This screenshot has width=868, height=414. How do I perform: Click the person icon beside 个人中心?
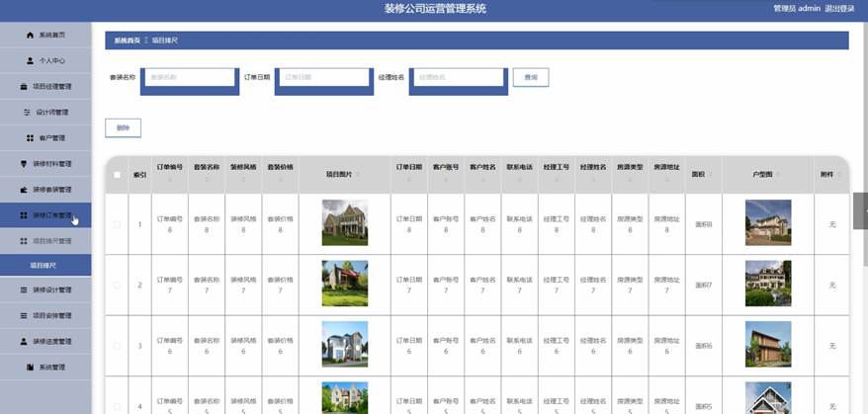(30, 61)
